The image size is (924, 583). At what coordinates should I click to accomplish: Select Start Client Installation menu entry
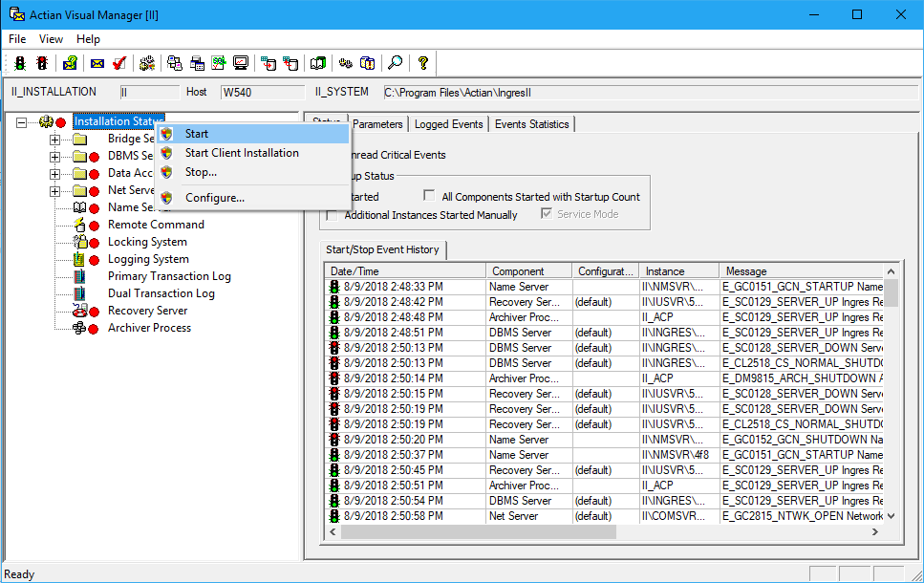click(x=241, y=153)
